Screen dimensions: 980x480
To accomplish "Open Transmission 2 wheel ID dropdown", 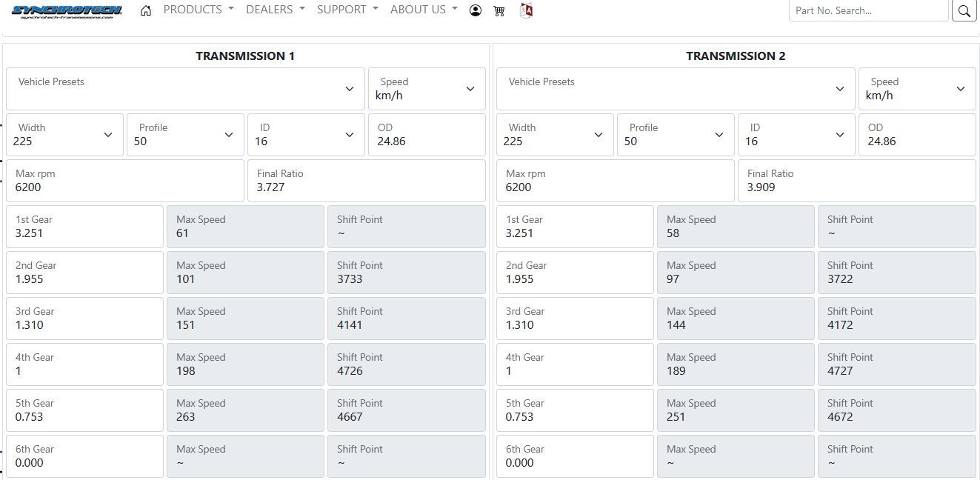I will click(796, 135).
